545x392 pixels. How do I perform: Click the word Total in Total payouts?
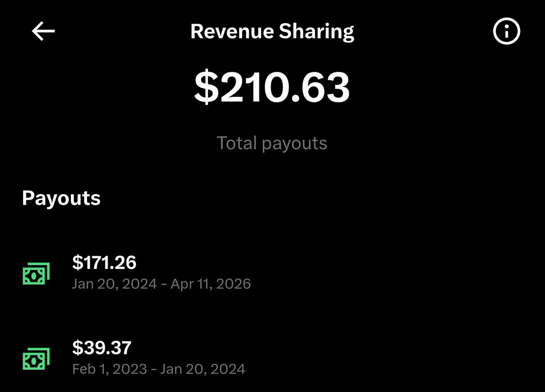tap(237, 143)
